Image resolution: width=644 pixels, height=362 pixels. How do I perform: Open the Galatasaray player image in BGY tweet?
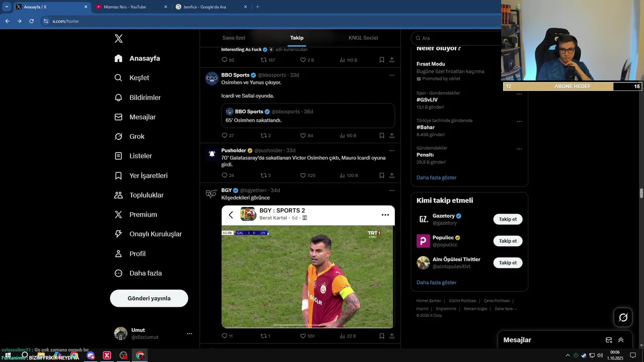308,277
